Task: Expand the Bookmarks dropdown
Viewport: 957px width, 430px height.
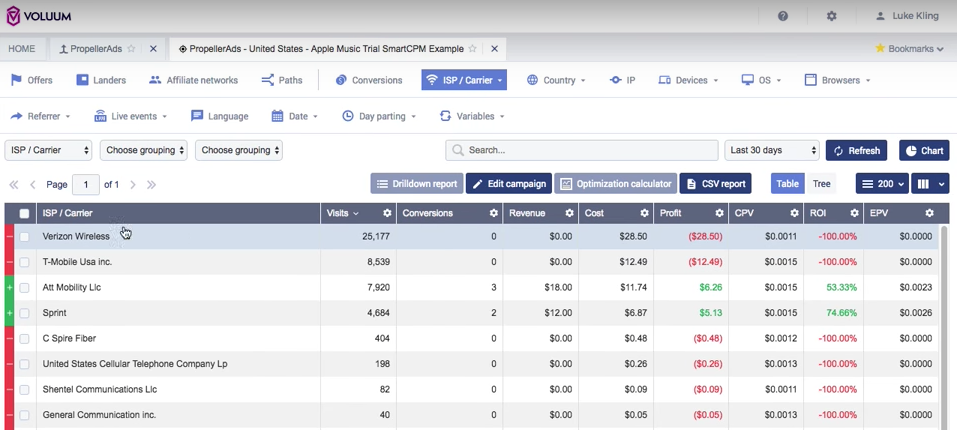Action: (x=909, y=48)
